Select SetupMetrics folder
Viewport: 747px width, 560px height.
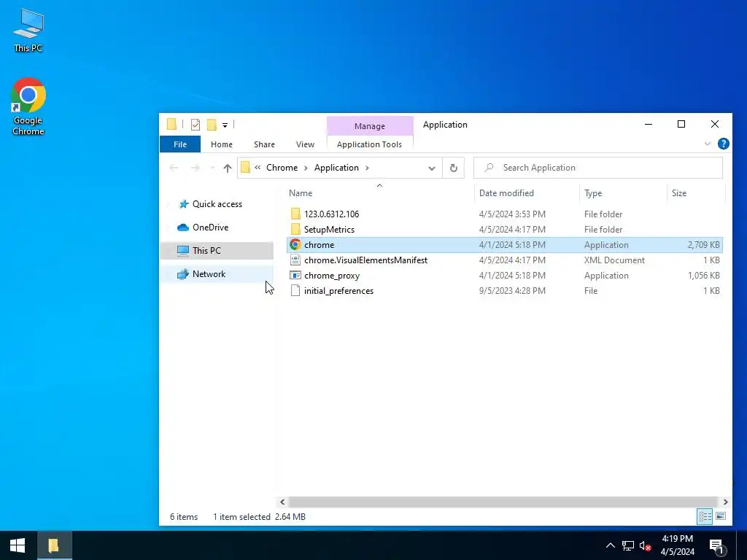click(x=505, y=230)
